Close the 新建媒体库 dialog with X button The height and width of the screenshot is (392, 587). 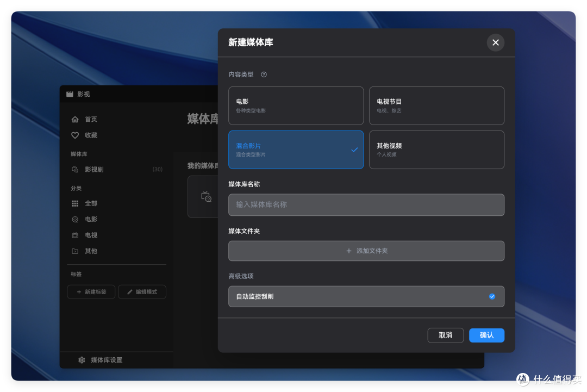point(495,43)
